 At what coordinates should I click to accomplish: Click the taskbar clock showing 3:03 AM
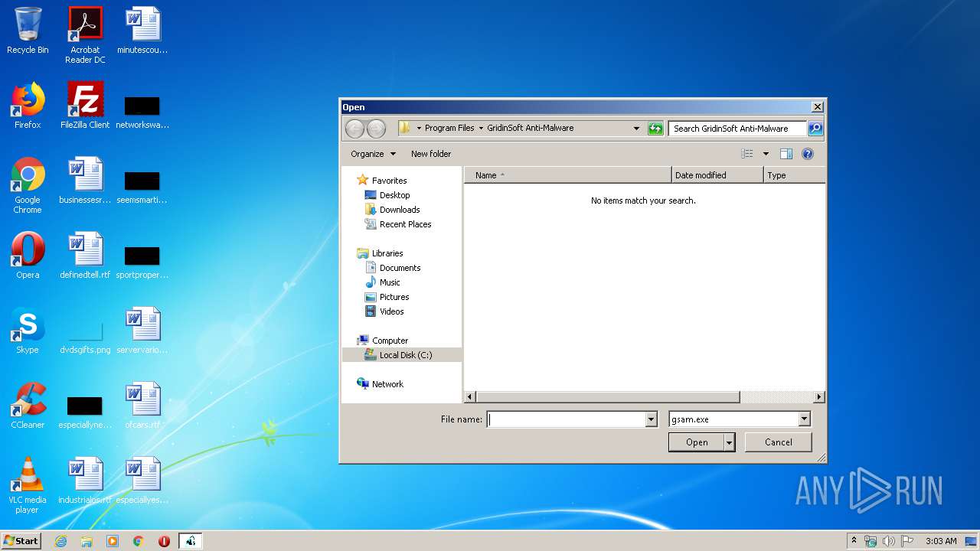(941, 541)
